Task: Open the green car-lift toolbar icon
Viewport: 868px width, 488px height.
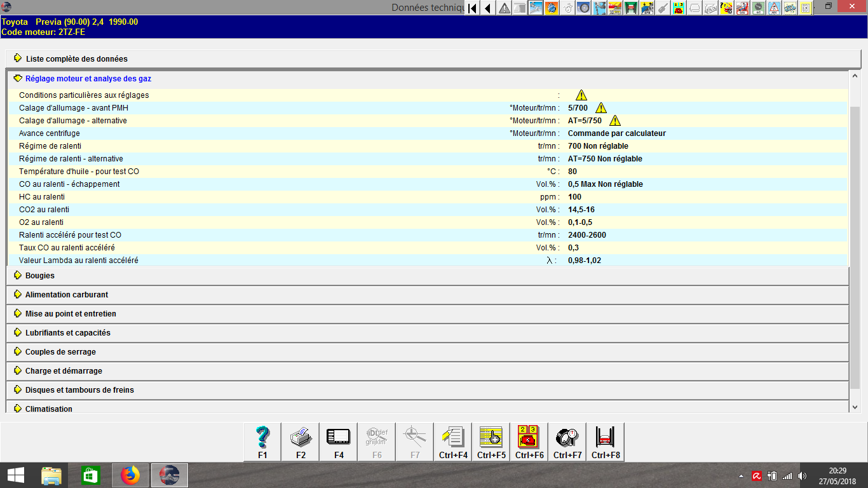Action: point(632,8)
